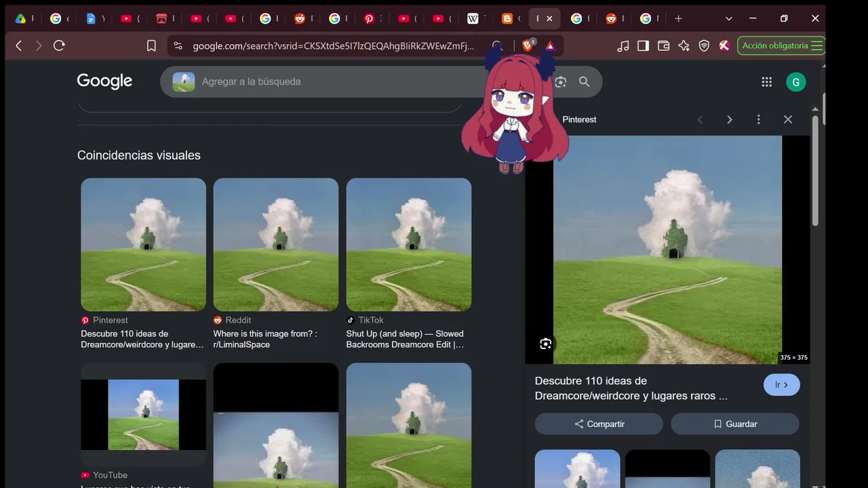Open site settings icon in address bar

point(178,45)
